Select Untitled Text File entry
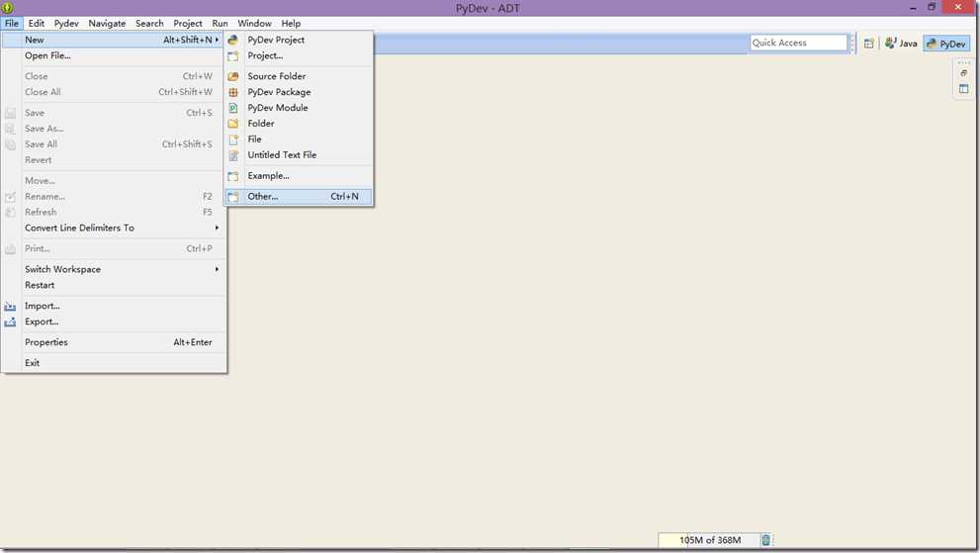The image size is (980, 553). 299,155
